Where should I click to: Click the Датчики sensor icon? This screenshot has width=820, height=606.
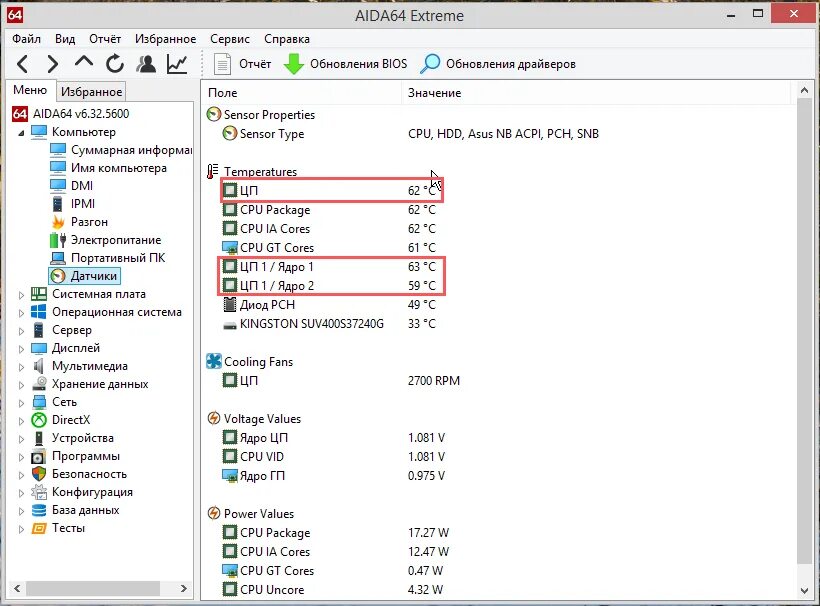point(58,276)
